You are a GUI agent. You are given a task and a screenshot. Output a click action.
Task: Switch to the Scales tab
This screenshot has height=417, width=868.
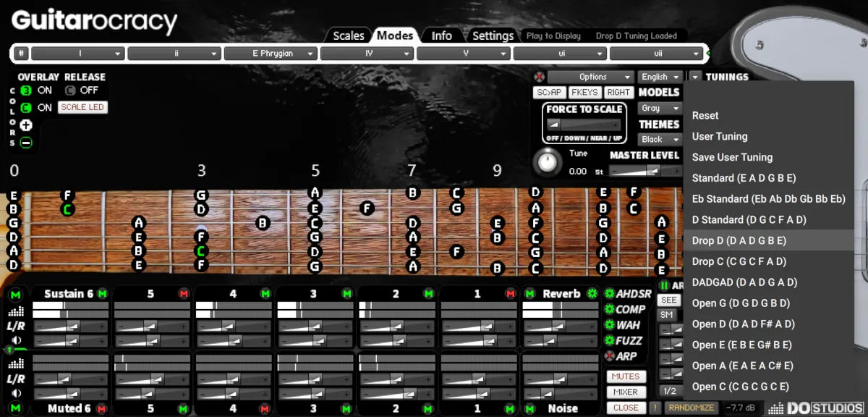[349, 35]
